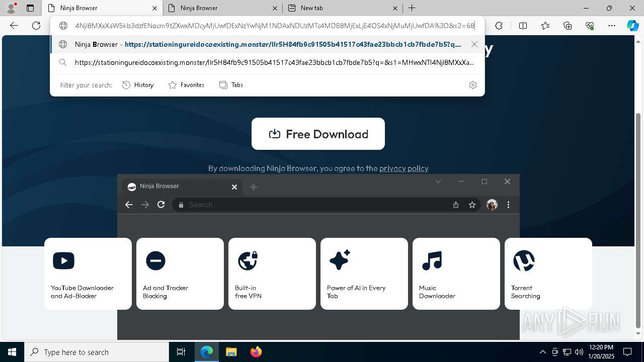Click the Free Download button
Viewport: 644px width, 362px height.
(318, 134)
